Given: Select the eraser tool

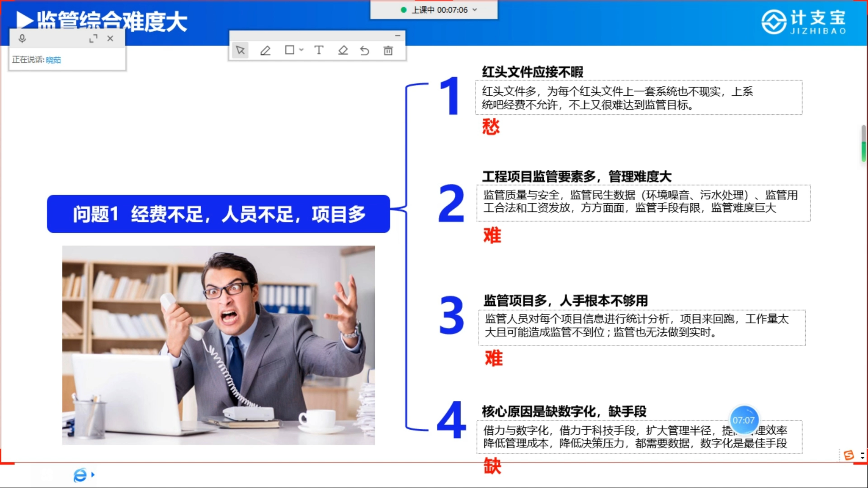Looking at the screenshot, I should 343,51.
